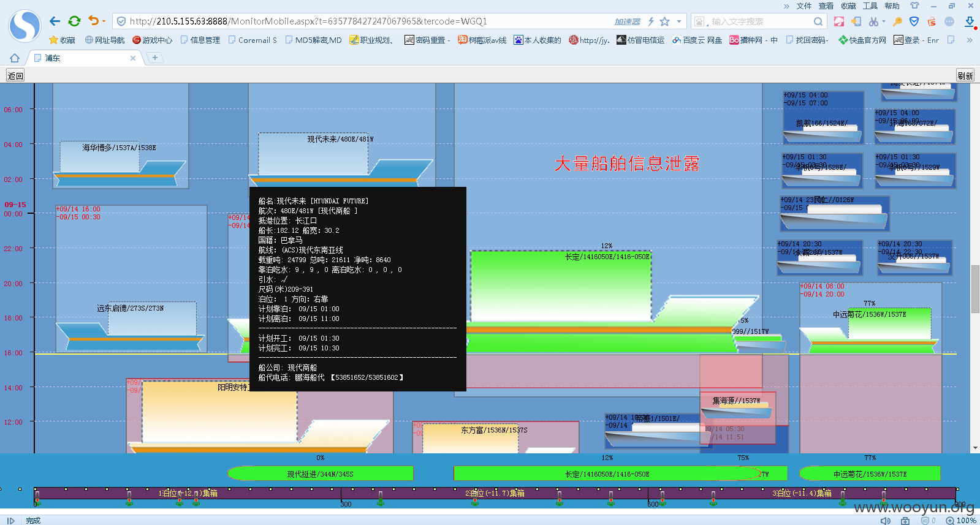Bookmark page with star icon
The image size is (980, 525).
point(664,21)
